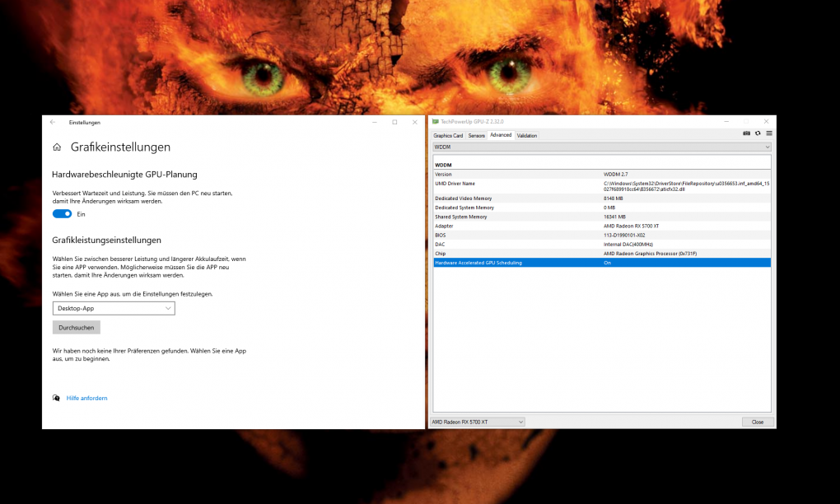Minimize the GPU-Z window
Screen dimensions: 840x504
click(x=726, y=122)
